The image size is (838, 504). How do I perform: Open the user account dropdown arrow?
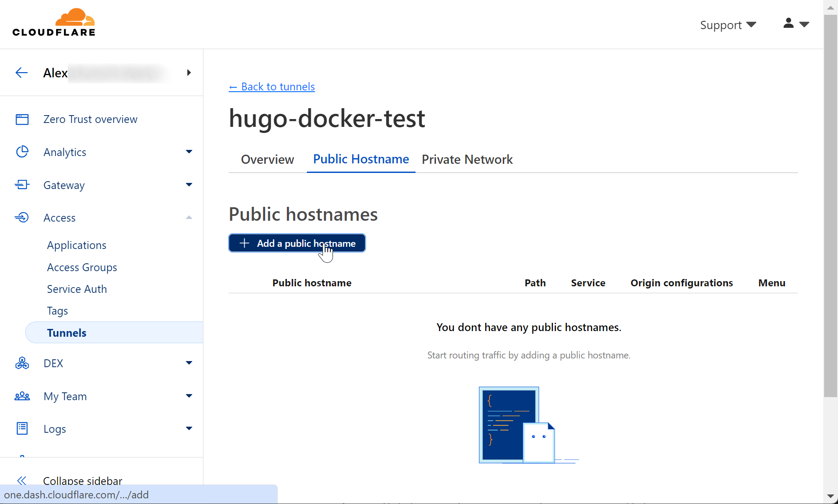click(804, 24)
